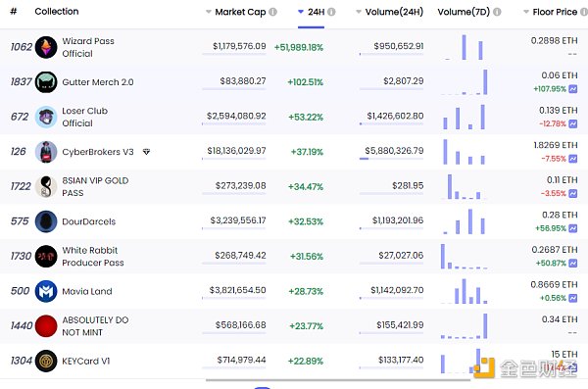
Task: Click Wizard Pass market cap $1,179,576.09
Action: (x=239, y=46)
